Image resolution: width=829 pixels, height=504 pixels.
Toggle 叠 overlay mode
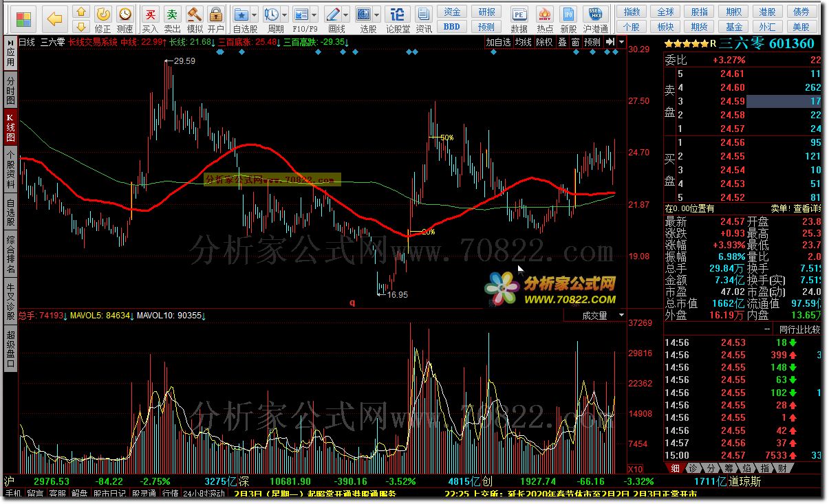(x=562, y=42)
